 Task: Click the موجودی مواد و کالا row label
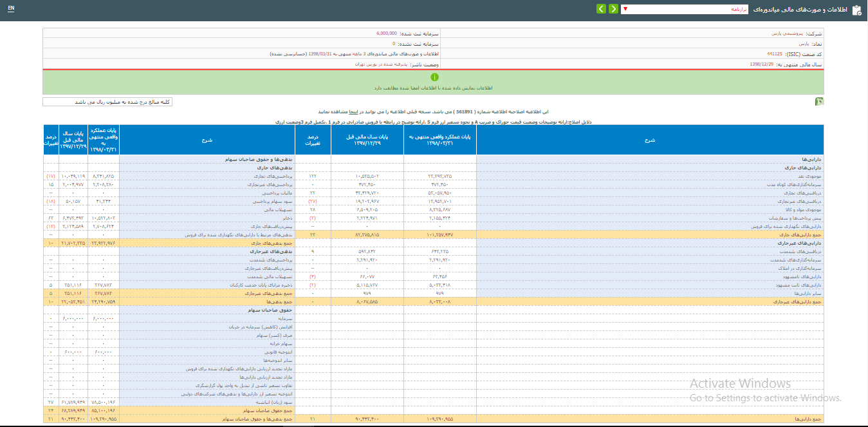tap(802, 210)
